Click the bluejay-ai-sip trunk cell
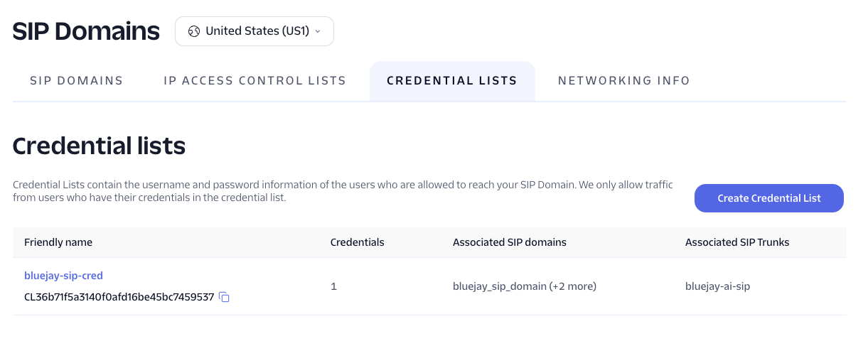The image size is (868, 341). coord(718,286)
